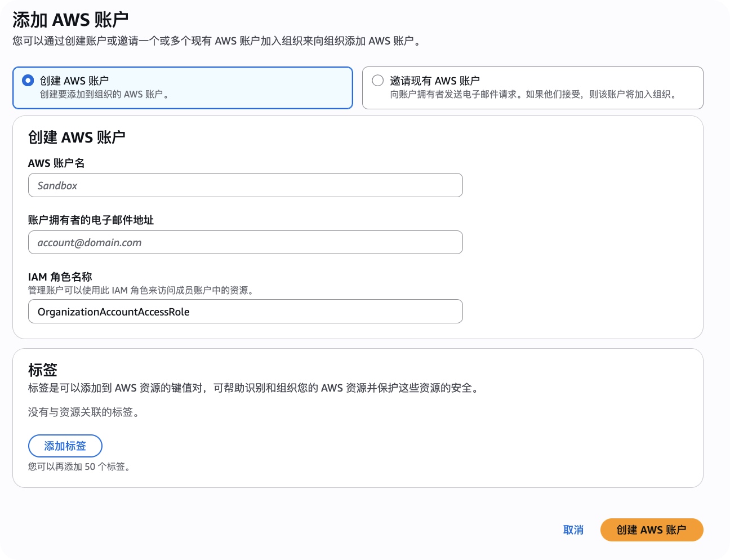This screenshot has width=730, height=560.
Task: Click the 创建 AWS 账户 form section heading
Action: 77,137
